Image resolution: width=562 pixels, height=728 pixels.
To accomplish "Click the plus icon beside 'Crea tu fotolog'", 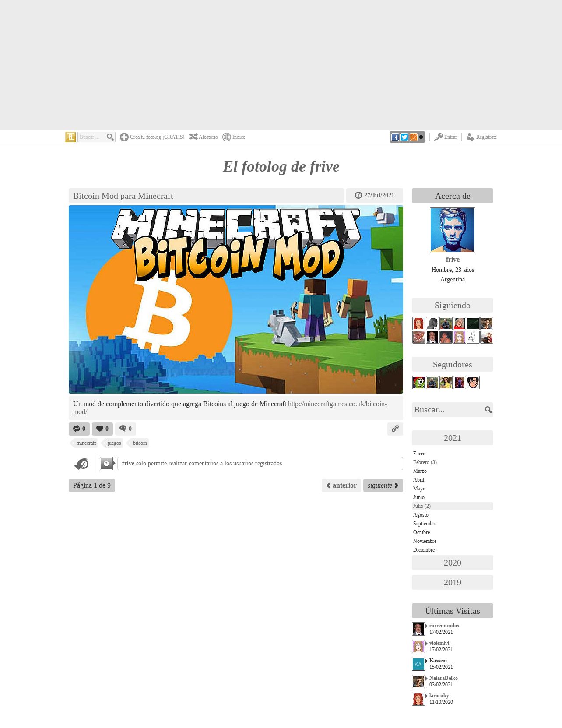I will 124,137.
